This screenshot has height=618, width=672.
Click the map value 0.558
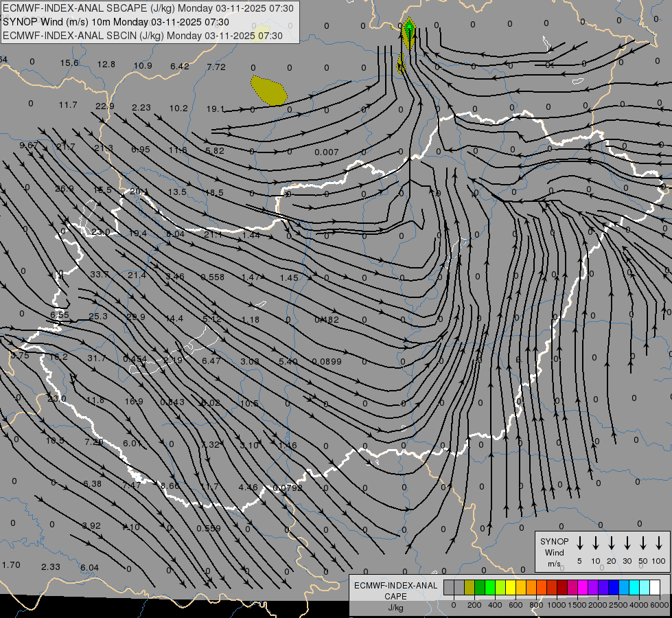tap(213, 277)
